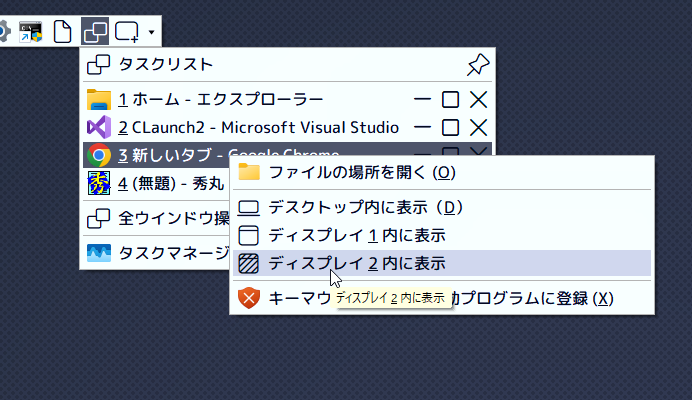
Task: Choose ディスプレイ 1 内に表示
Action: click(442, 235)
